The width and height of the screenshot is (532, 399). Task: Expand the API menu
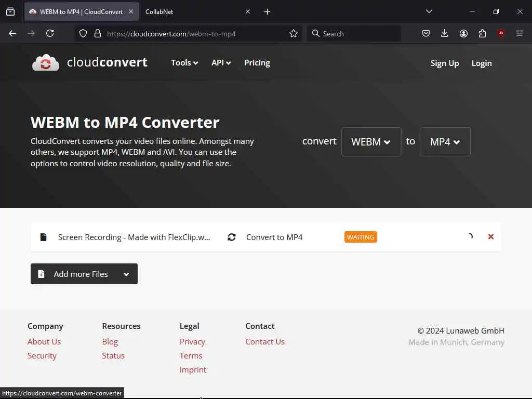221,63
